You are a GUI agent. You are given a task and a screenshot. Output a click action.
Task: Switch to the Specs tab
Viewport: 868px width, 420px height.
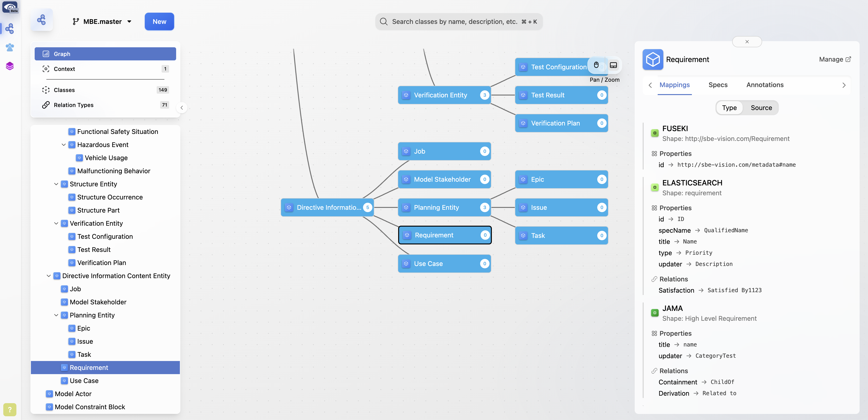tap(718, 85)
